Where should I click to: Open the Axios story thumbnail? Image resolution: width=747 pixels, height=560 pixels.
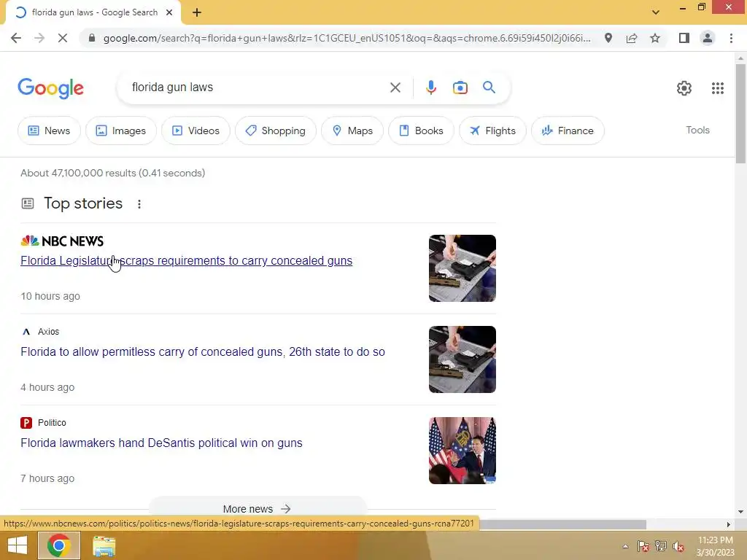tap(462, 359)
